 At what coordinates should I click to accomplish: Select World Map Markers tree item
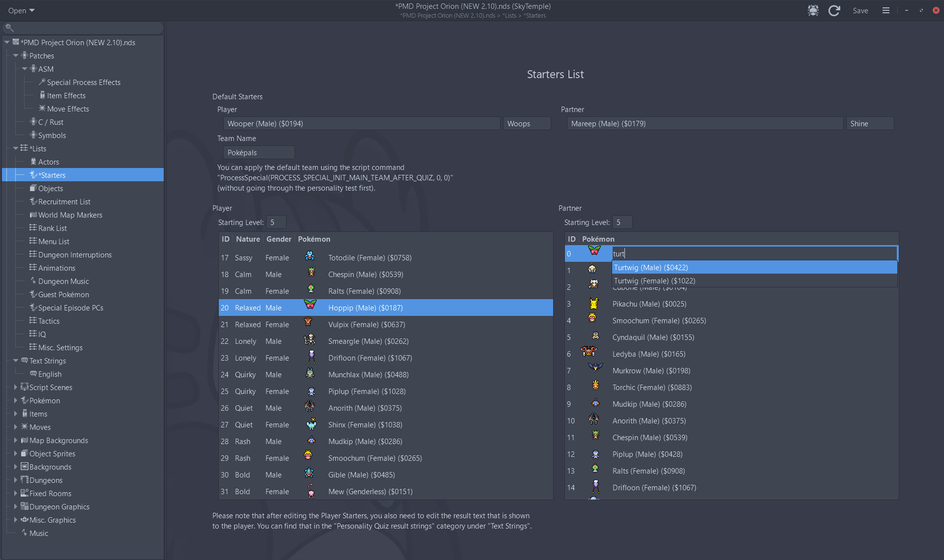70,215
